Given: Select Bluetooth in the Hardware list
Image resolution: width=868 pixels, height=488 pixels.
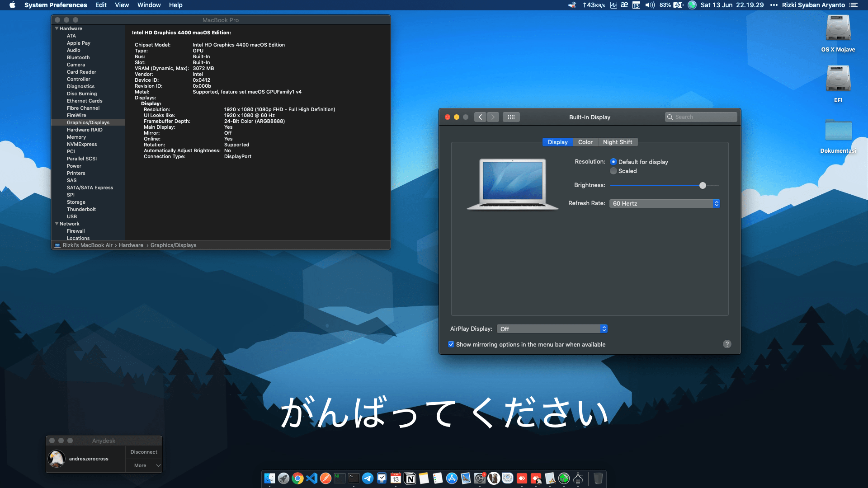Looking at the screenshot, I should pyautogui.click(x=78, y=57).
